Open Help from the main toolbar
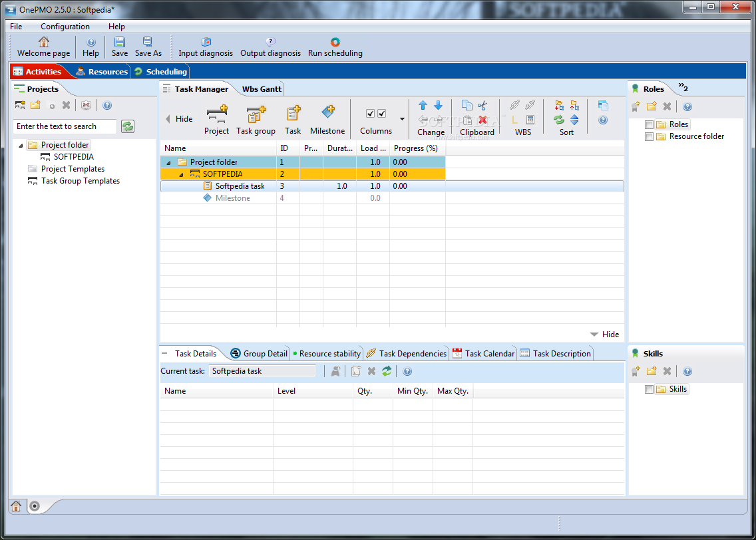The image size is (756, 540). click(x=91, y=47)
